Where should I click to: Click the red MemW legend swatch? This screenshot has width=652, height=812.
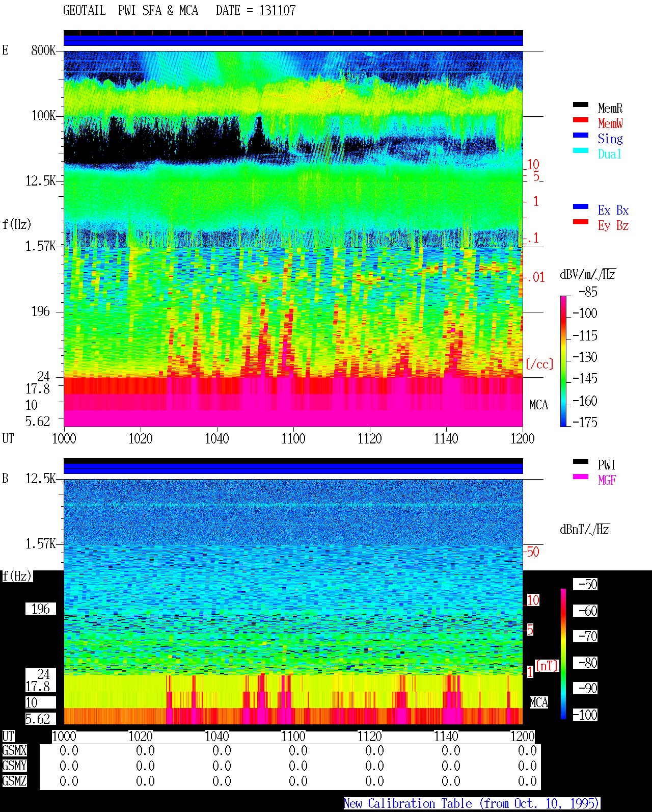click(581, 120)
